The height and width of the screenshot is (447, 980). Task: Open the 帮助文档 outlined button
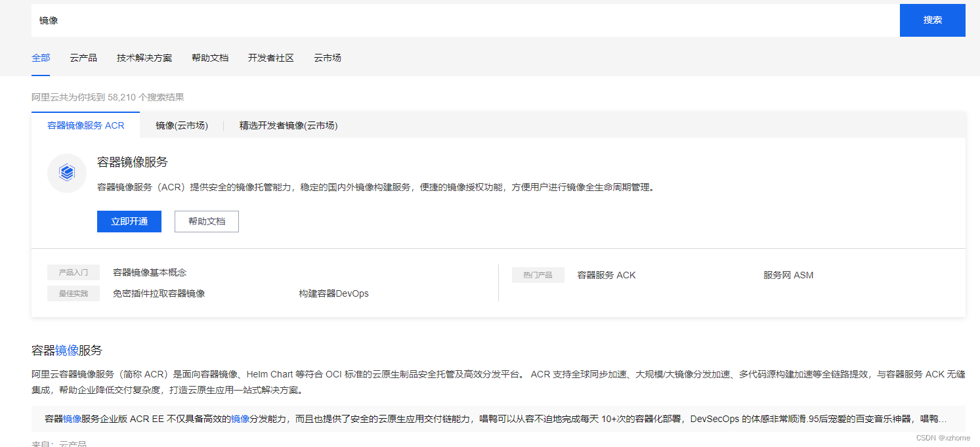click(207, 221)
